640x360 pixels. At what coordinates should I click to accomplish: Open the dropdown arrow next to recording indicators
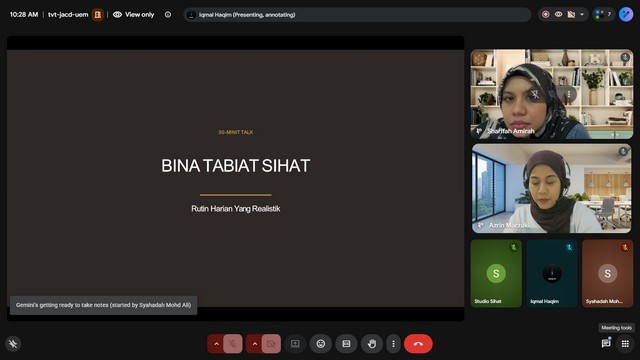(582, 15)
